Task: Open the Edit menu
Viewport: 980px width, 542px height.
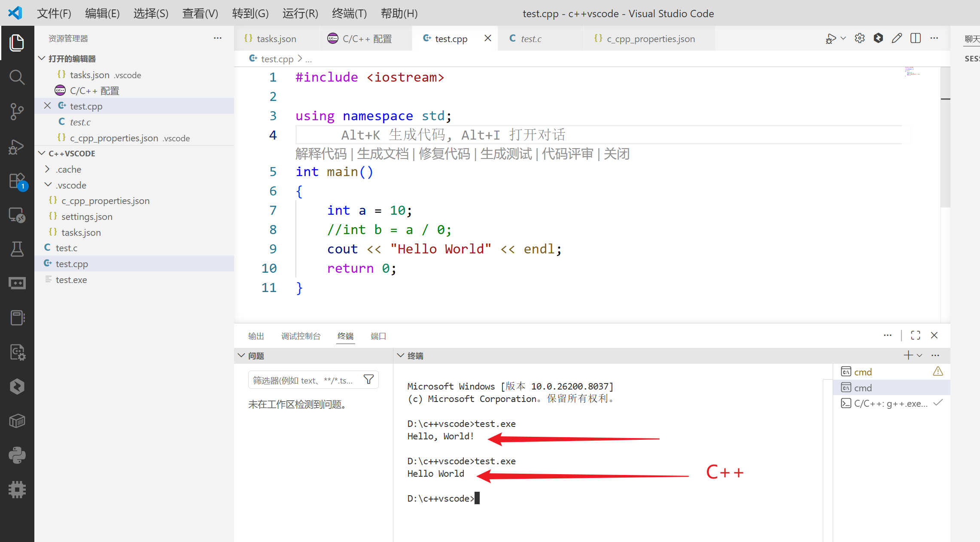Action: point(102,13)
